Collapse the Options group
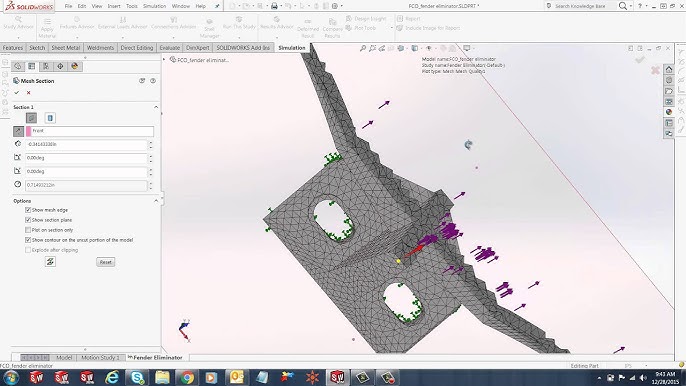Viewport: 686px width, 386px height. [156, 201]
